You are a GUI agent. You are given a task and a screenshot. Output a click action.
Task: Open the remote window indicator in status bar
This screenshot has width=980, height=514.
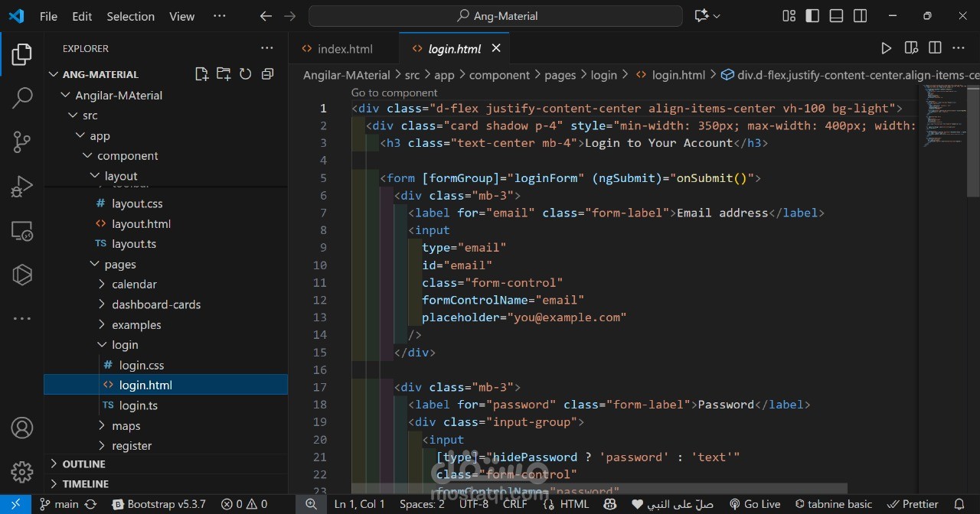point(15,504)
